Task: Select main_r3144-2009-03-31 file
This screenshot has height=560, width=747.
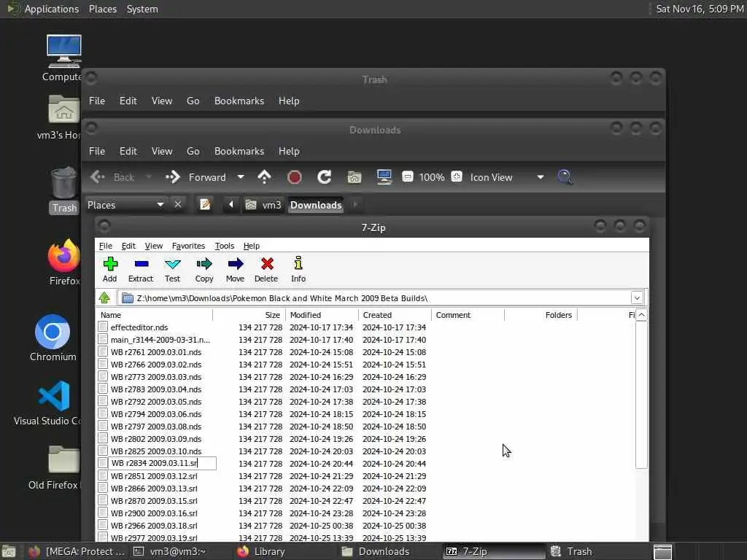Action: point(160,340)
